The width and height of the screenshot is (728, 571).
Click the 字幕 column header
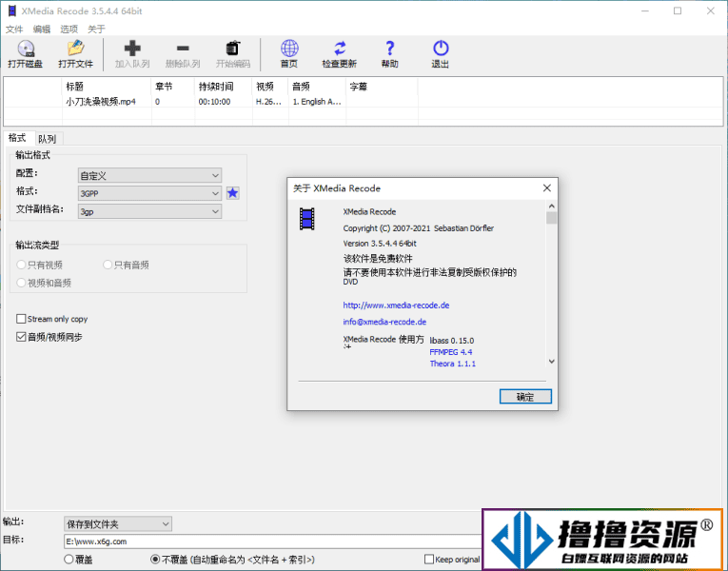(383, 87)
